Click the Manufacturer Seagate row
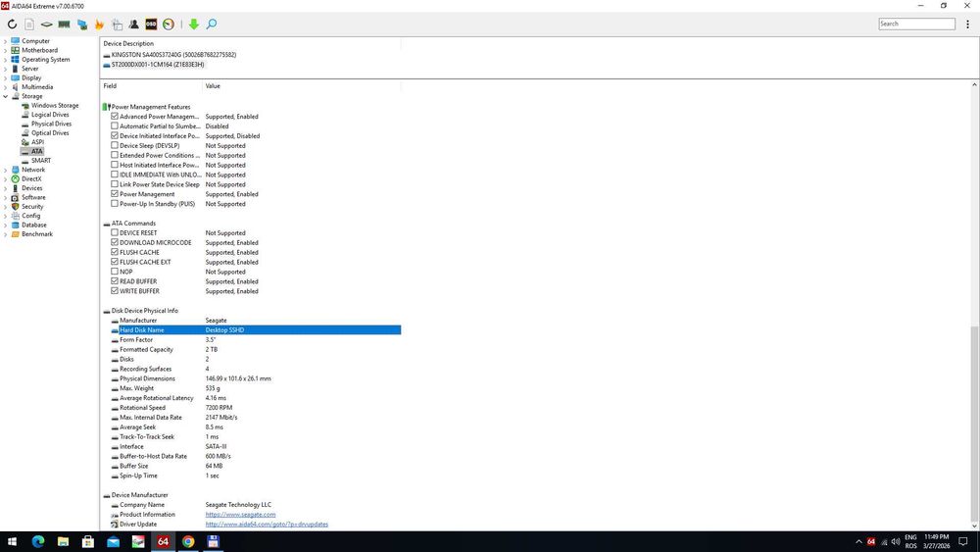Image resolution: width=980 pixels, height=552 pixels. click(x=256, y=320)
